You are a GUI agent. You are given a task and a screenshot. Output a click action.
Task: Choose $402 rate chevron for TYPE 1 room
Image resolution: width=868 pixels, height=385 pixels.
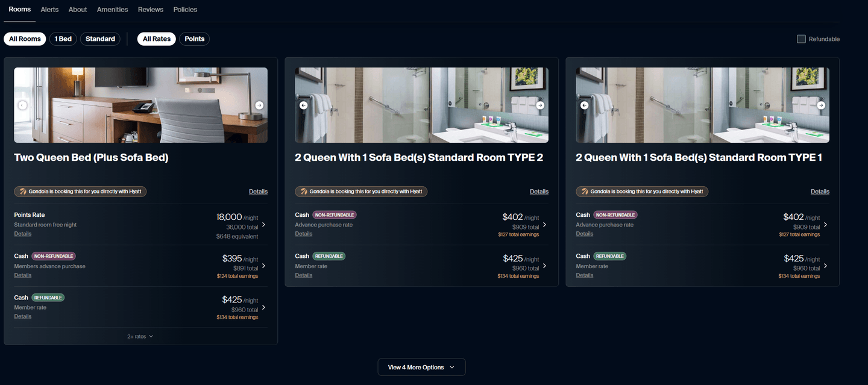tap(825, 225)
